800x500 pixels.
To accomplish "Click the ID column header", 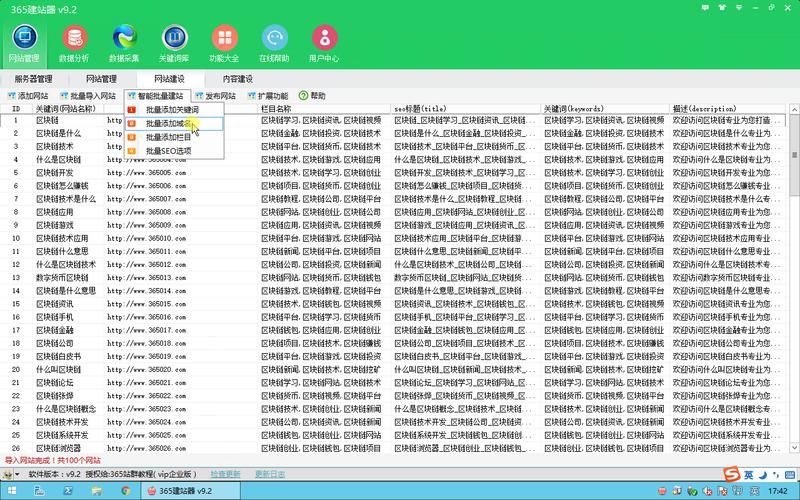I will click(x=16, y=109).
